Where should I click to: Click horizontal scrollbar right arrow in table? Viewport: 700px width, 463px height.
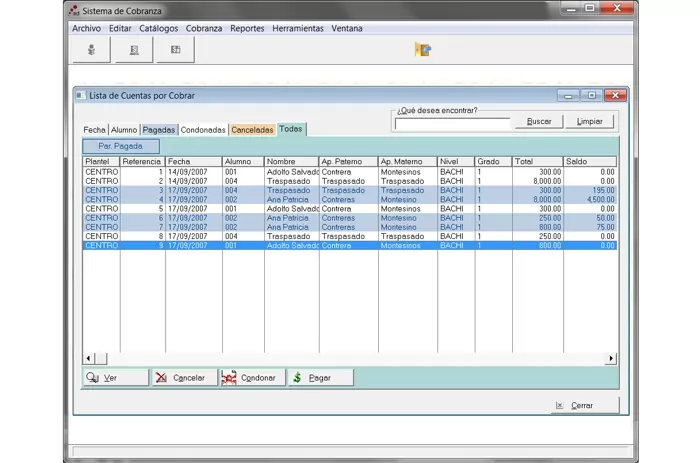(611, 358)
